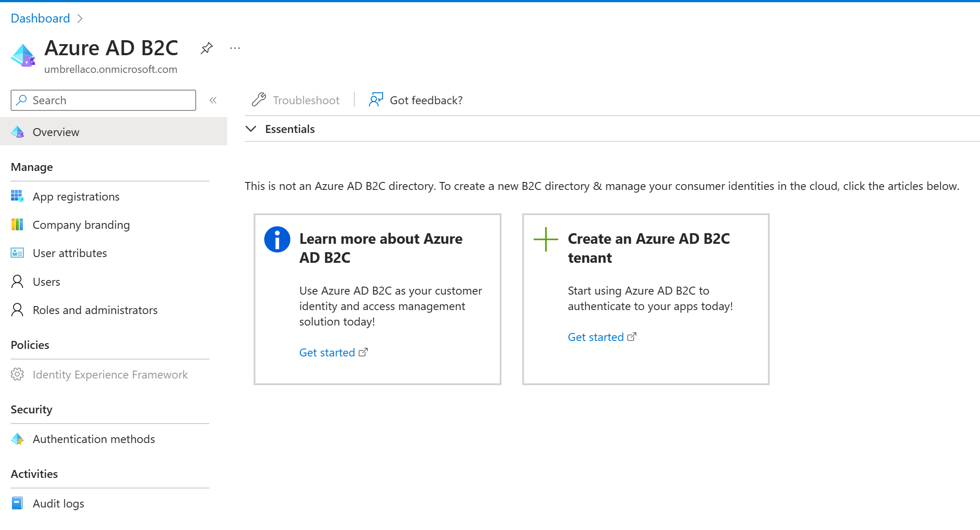Collapse the sidebar with double-chevron icon
The image size is (980, 530).
[213, 100]
